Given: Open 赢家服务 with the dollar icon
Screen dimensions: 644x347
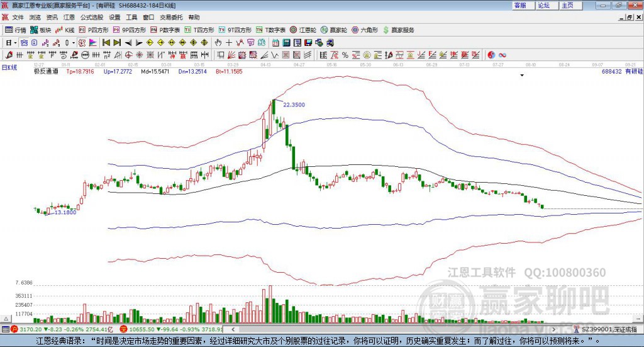Looking at the screenshot, I should (x=398, y=30).
